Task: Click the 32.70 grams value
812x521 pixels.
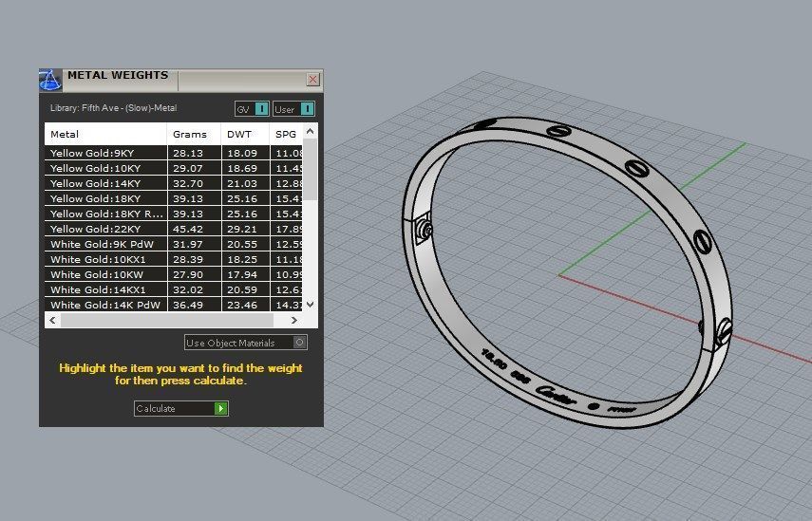Action: [x=188, y=183]
